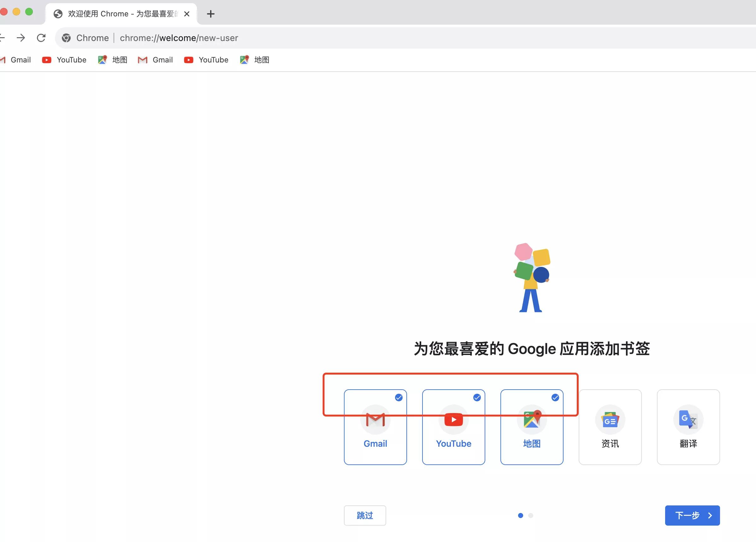The width and height of the screenshot is (756, 542).
Task: Toggle the 地图 app card selection
Action: 532,427
